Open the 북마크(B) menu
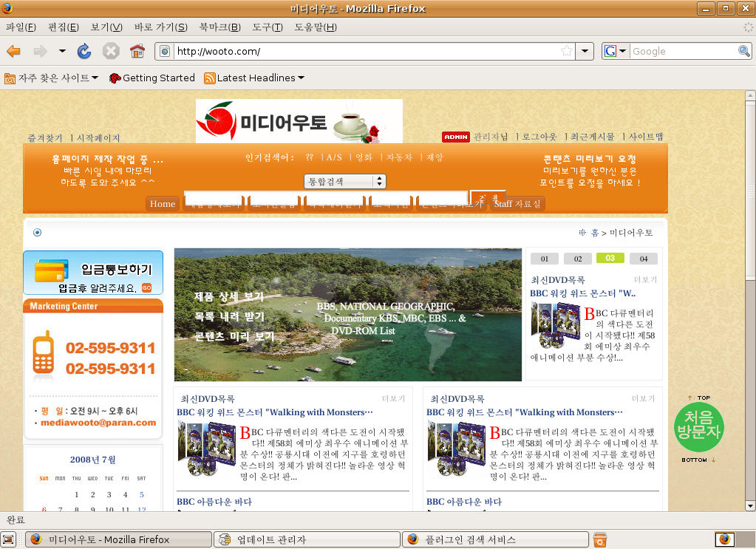The width and height of the screenshot is (756, 549). [x=219, y=27]
